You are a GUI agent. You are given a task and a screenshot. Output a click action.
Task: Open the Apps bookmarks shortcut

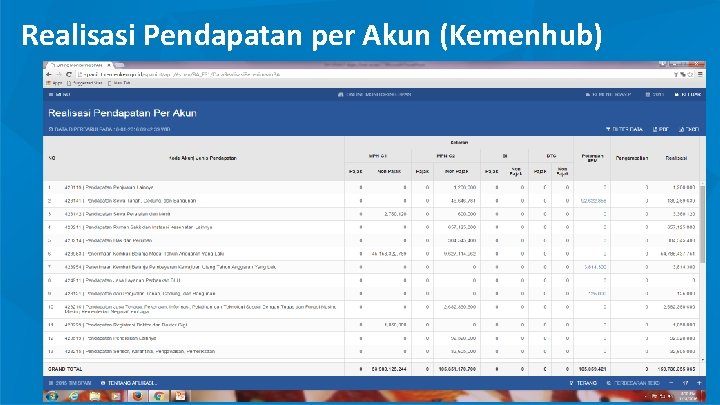pos(54,83)
